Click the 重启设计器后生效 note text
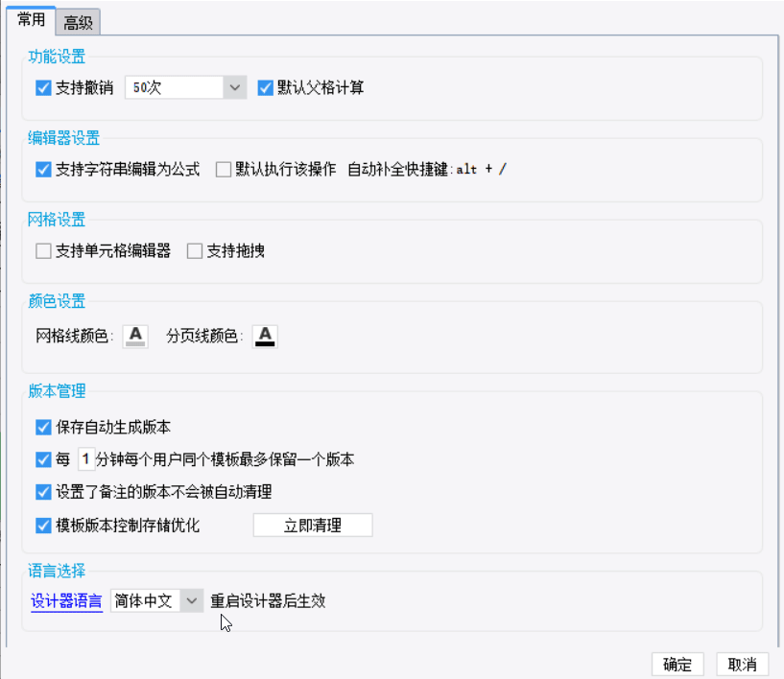Viewport: 784px width, 679px height. coord(268,600)
